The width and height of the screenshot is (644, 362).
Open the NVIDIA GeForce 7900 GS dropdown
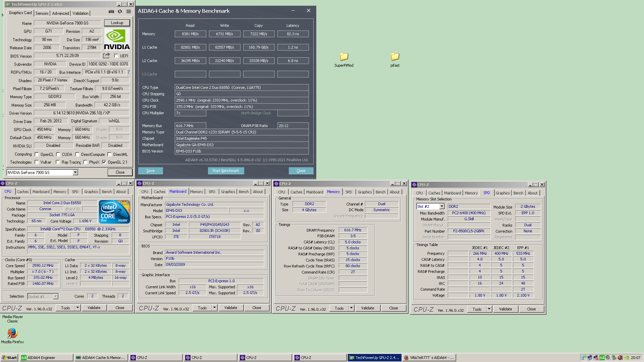75,172
